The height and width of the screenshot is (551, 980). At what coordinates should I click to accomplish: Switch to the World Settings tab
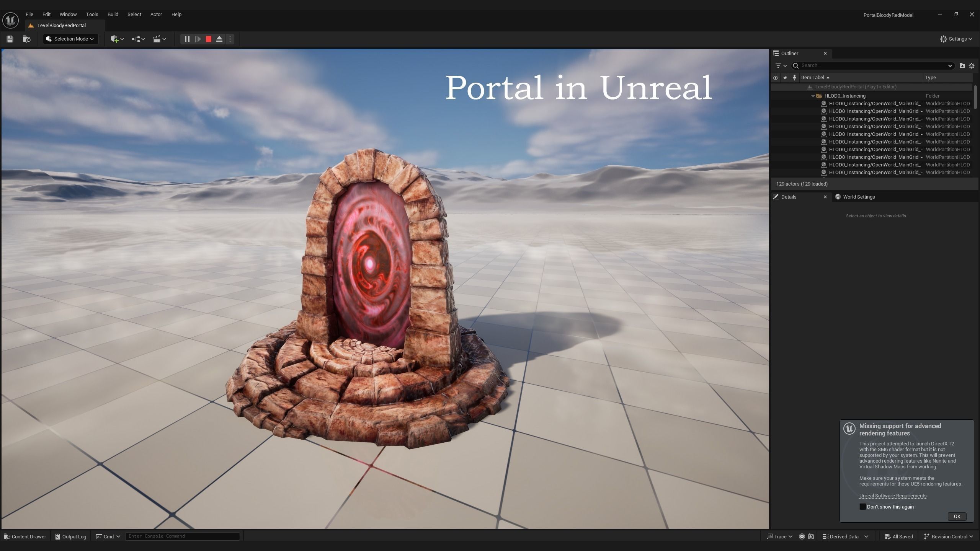tap(855, 197)
